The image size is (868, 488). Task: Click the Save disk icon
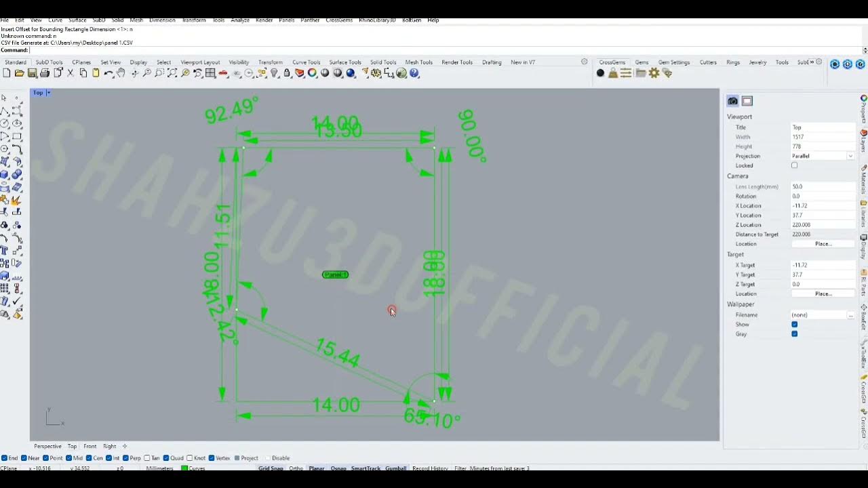(32, 73)
